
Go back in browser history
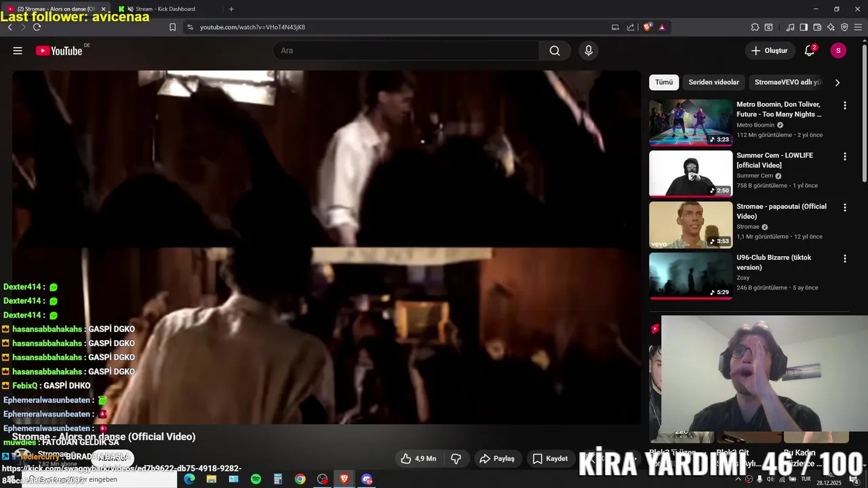click(x=9, y=27)
